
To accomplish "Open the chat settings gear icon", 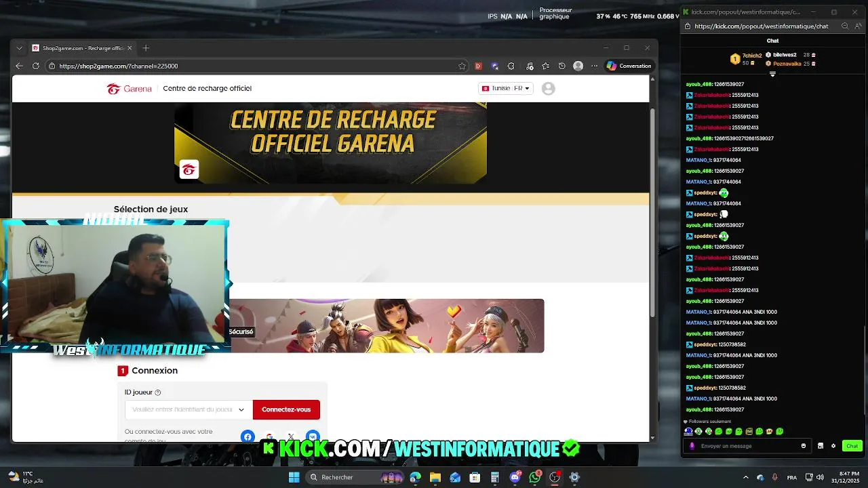I will (833, 446).
